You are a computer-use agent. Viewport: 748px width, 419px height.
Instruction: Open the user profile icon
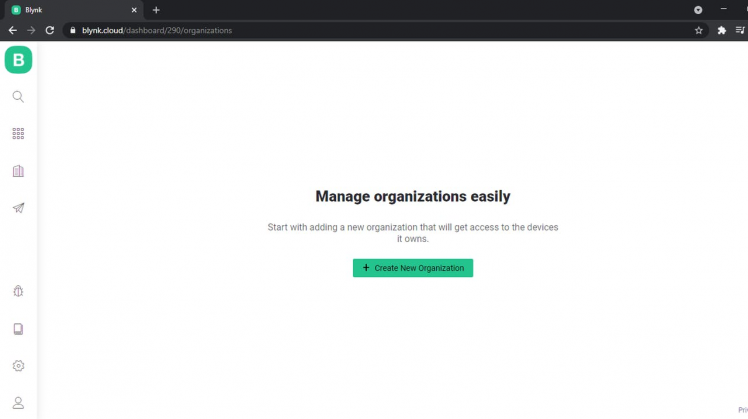[x=18, y=403]
